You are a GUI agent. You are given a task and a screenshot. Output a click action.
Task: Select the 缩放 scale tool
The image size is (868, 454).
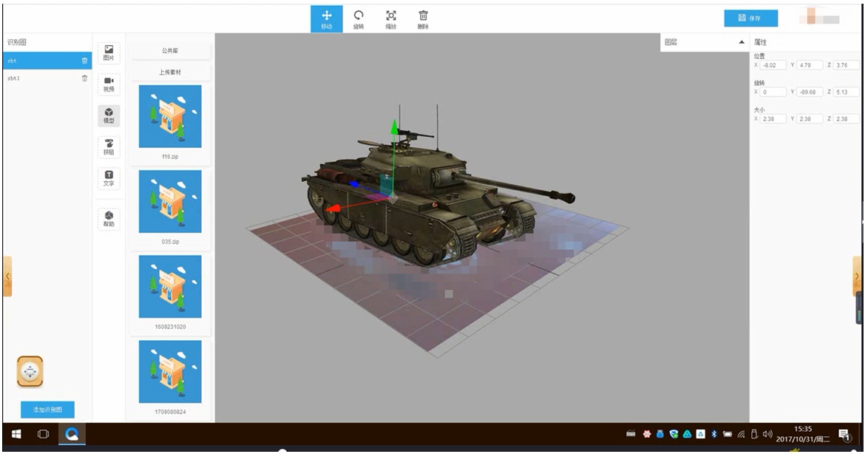coord(391,18)
